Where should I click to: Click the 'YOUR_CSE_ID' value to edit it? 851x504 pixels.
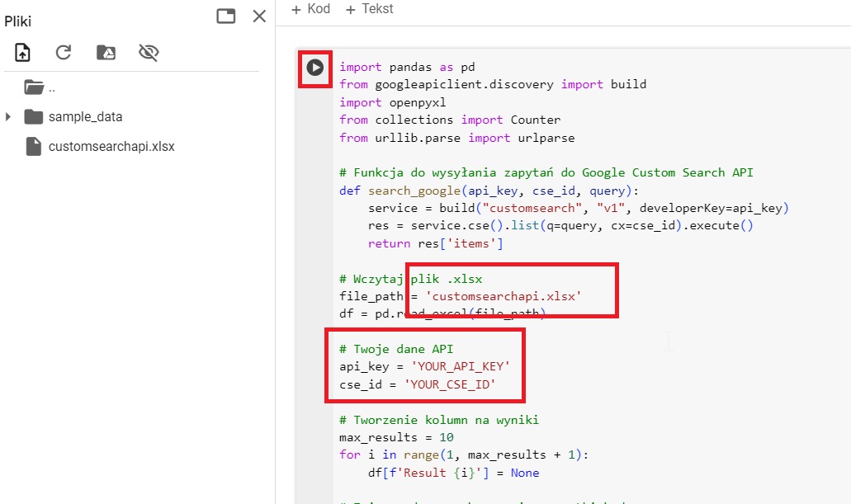(x=449, y=384)
